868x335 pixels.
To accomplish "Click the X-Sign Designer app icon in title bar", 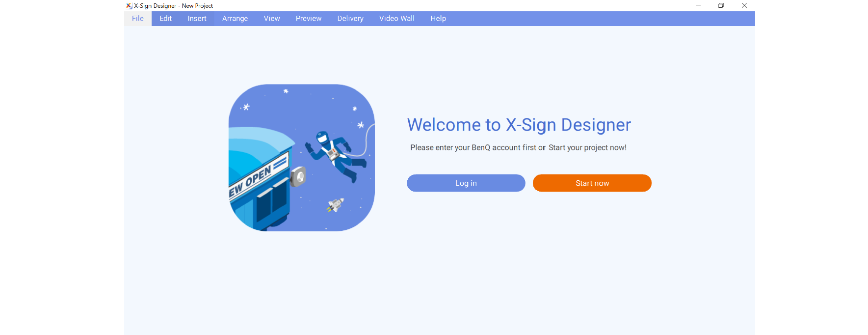I will click(x=129, y=6).
